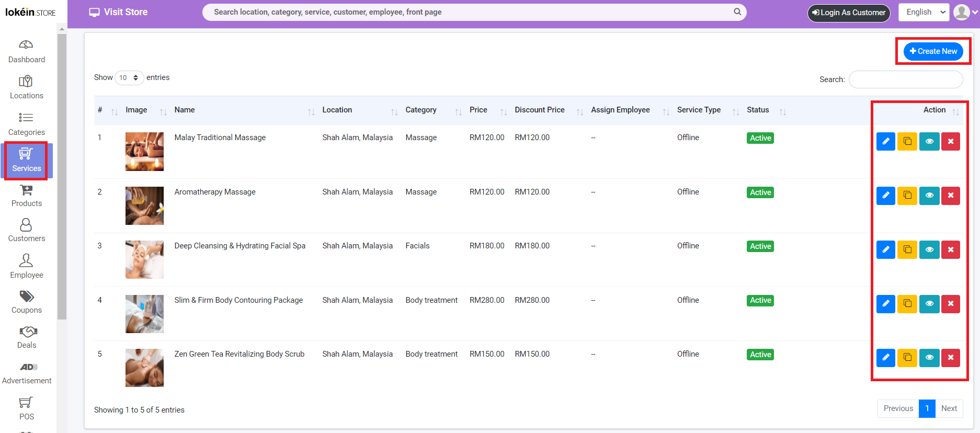
Task: Sort table by Assign Employee column
Action: click(x=630, y=110)
